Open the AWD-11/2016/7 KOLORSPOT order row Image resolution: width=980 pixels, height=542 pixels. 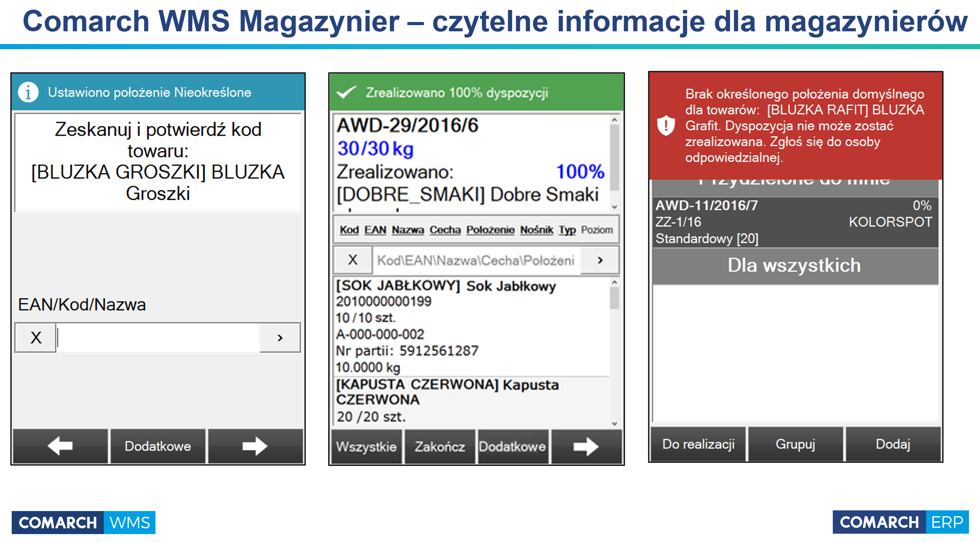795,222
